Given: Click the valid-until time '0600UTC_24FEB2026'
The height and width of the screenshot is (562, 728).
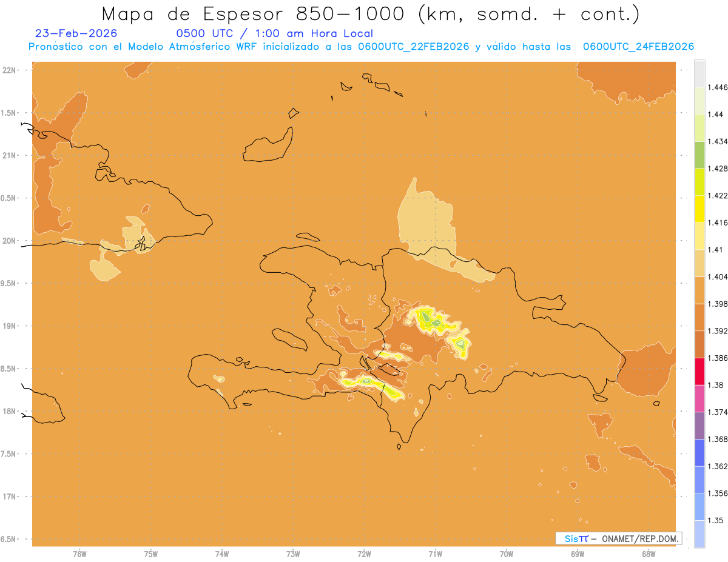Looking at the screenshot, I should [638, 47].
